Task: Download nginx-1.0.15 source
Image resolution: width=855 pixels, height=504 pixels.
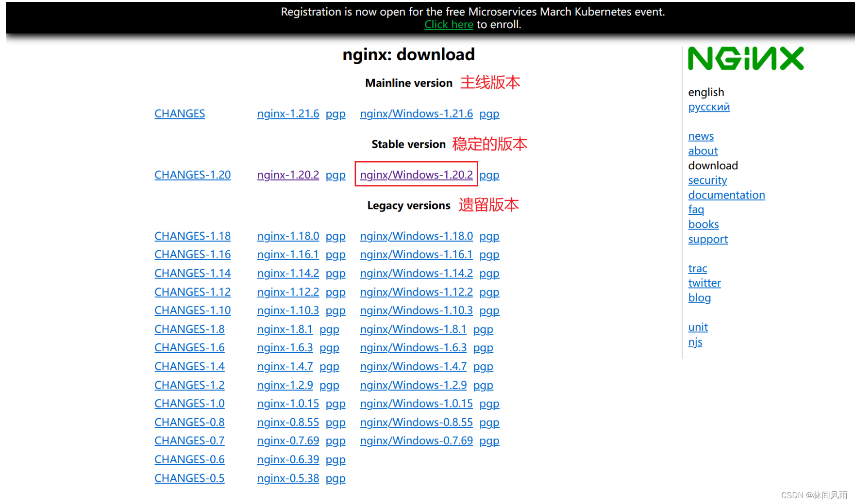Action: coord(288,404)
